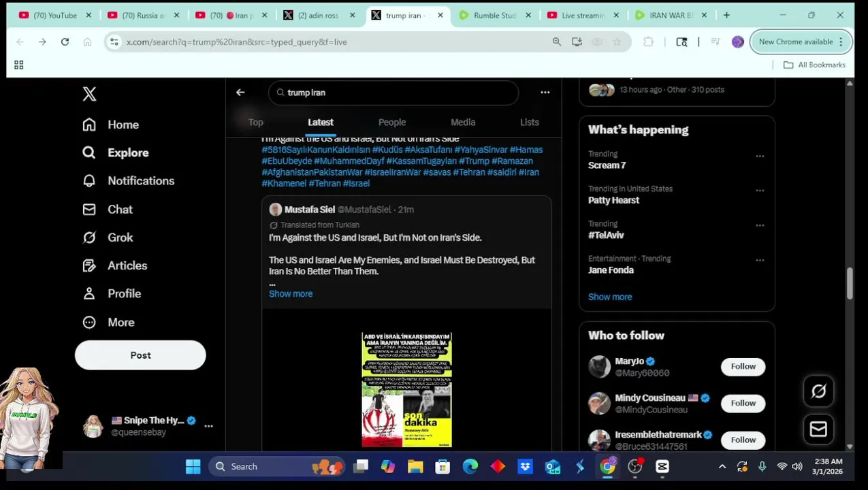868x490 pixels.
Task: Open more options for Jane Fonda trend
Action: 760,260
